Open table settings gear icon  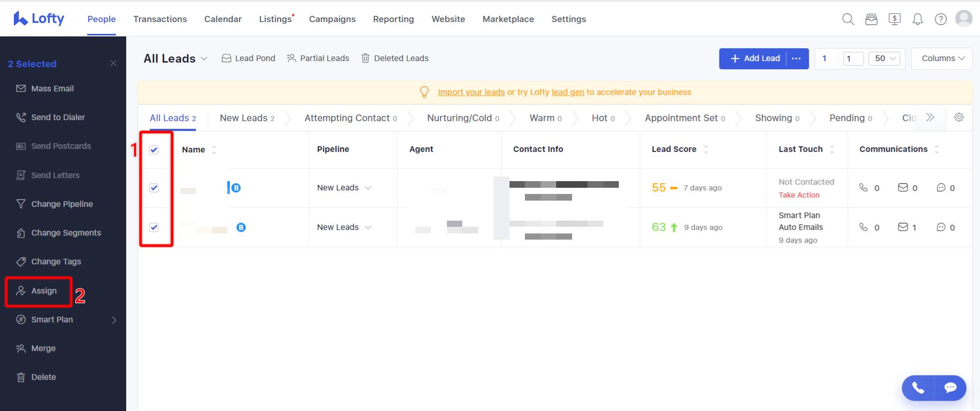[958, 118]
